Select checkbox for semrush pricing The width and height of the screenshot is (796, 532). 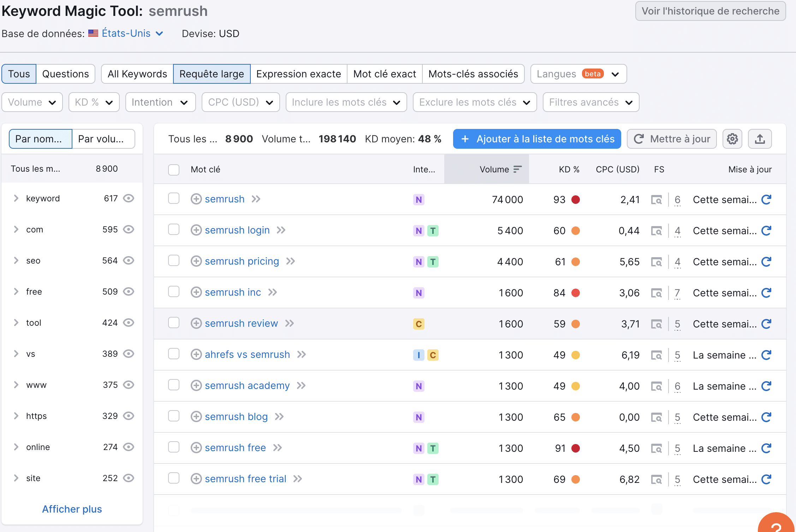tap(174, 260)
